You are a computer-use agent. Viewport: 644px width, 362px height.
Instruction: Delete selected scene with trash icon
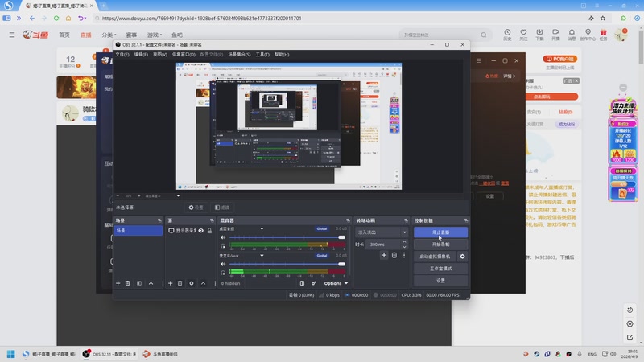click(x=128, y=283)
